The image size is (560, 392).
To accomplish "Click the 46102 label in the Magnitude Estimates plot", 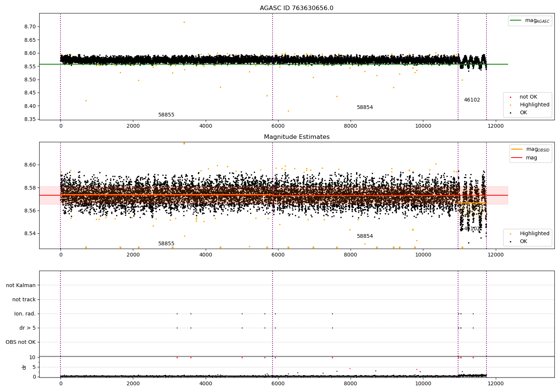I will pos(472,229).
